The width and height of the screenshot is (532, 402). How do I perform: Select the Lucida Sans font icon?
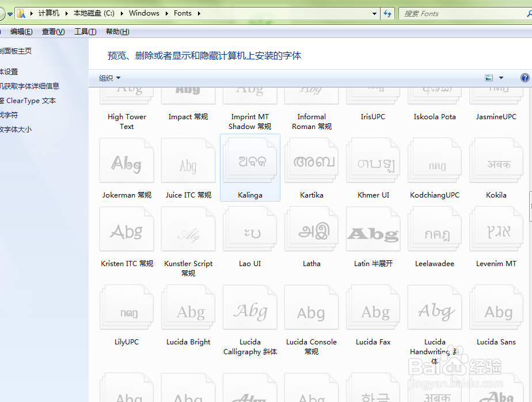click(496, 308)
